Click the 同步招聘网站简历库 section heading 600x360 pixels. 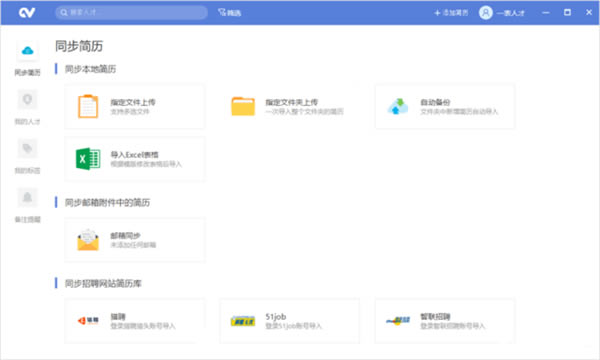103,283
